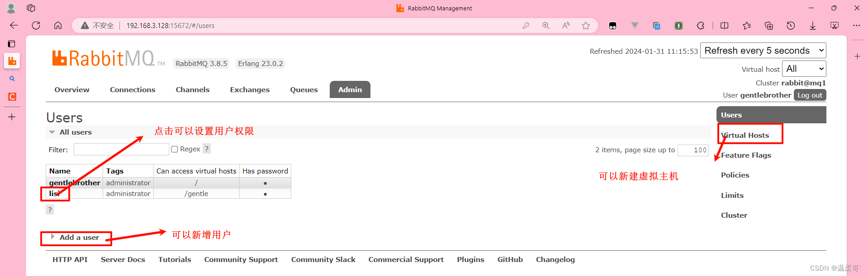Open the favorites list
The height and width of the screenshot is (276, 868).
tap(747, 26)
